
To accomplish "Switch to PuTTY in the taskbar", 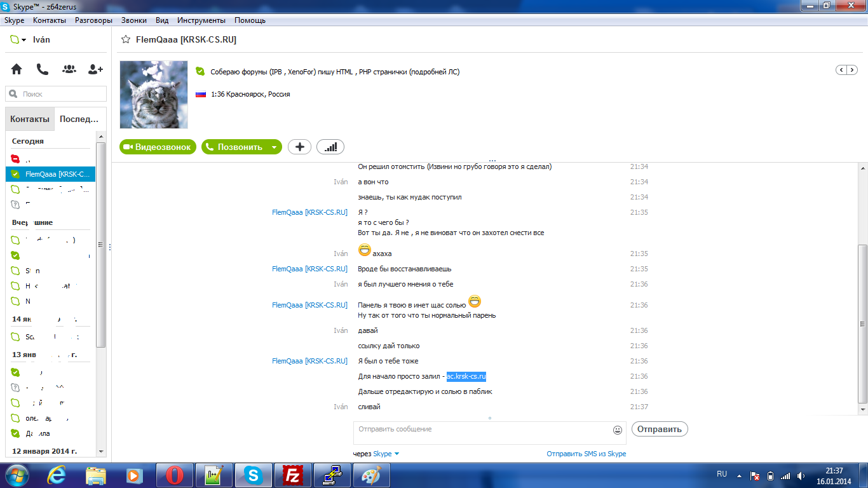I will (332, 475).
